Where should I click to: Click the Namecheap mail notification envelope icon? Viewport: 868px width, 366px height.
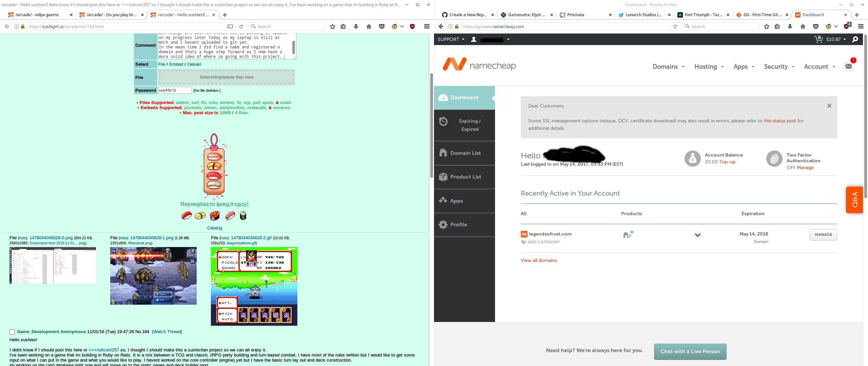[848, 66]
